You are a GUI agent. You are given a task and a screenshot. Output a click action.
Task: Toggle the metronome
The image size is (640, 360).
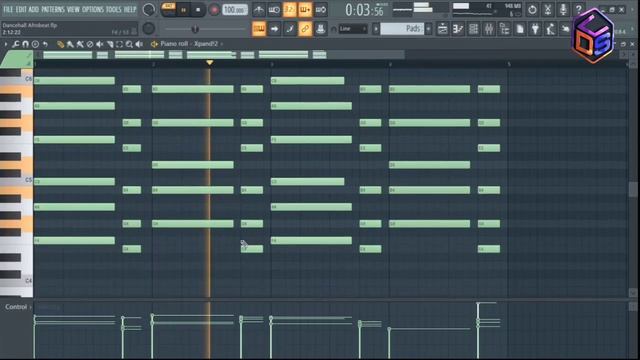coord(259,9)
